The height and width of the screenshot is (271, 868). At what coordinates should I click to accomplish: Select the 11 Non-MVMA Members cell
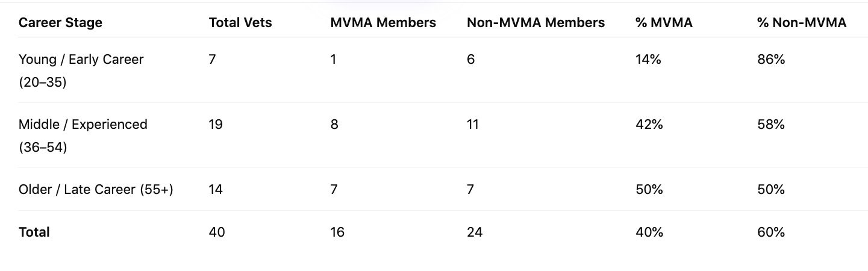[473, 125]
